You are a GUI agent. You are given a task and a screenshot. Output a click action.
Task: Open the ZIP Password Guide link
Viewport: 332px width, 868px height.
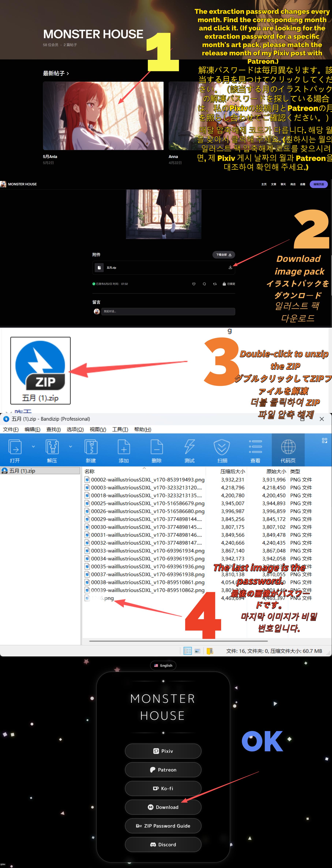pyautogui.click(x=163, y=826)
